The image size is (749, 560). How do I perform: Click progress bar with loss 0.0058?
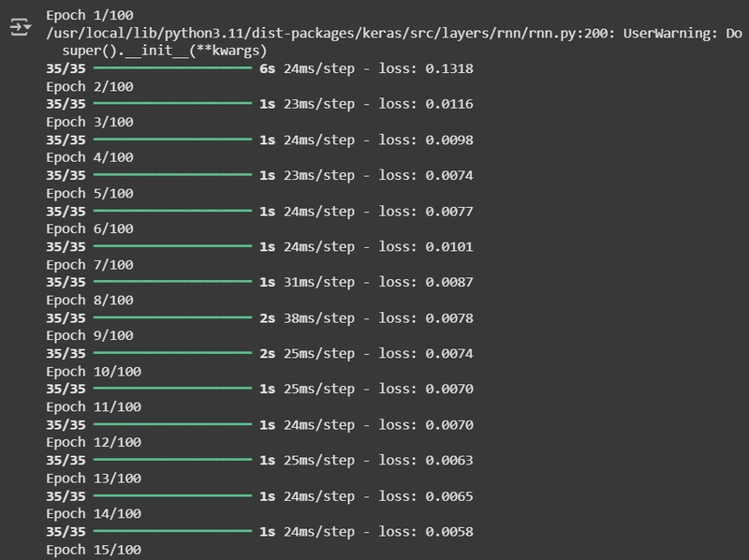(172, 531)
